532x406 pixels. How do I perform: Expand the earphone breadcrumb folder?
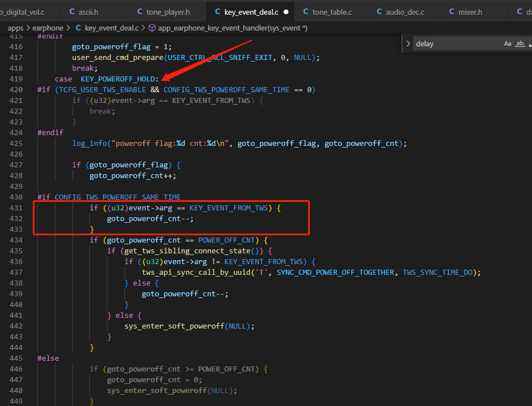(48, 28)
